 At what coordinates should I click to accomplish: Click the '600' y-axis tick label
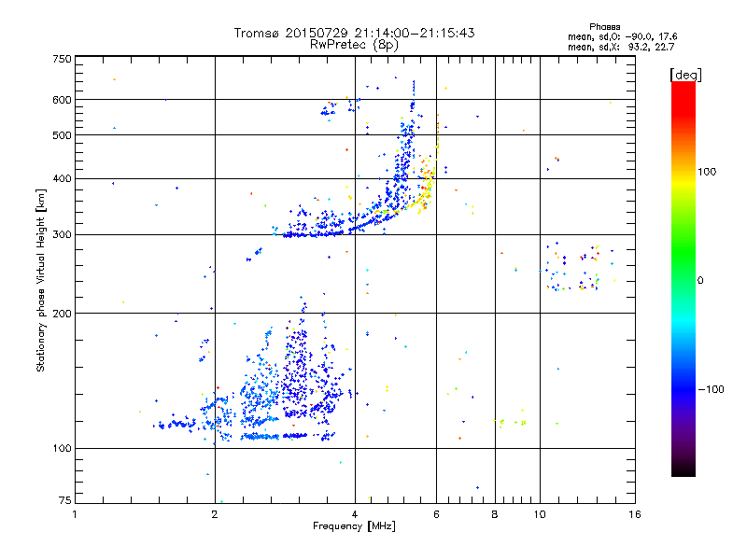[x=62, y=100]
